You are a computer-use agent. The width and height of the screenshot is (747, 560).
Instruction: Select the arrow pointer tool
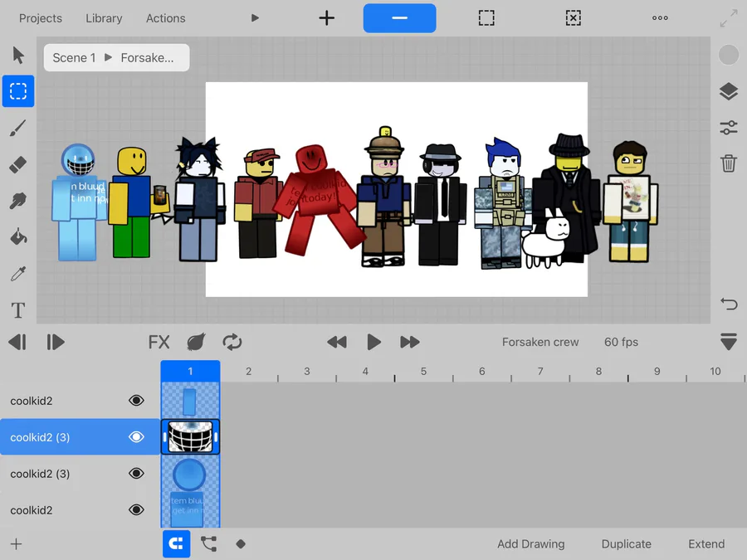[18, 56]
